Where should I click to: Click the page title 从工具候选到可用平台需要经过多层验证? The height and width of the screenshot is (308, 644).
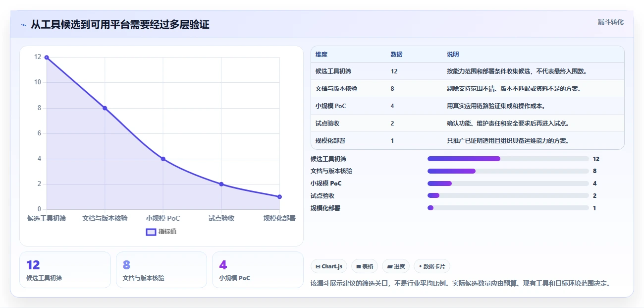120,25
